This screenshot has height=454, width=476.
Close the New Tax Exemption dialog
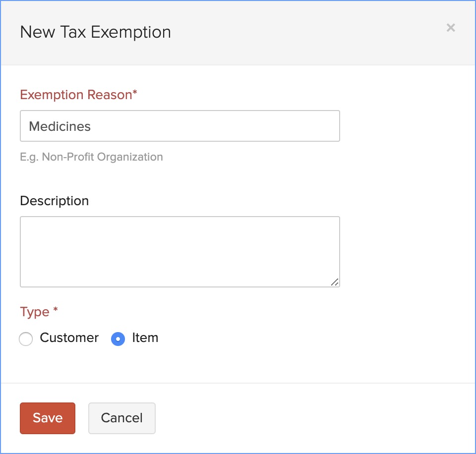click(451, 28)
